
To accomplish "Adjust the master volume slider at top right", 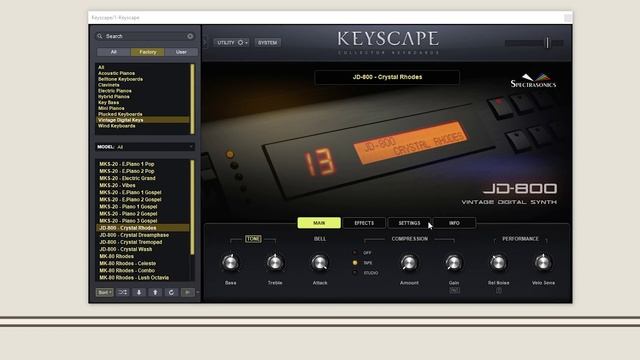I will 535,42.
